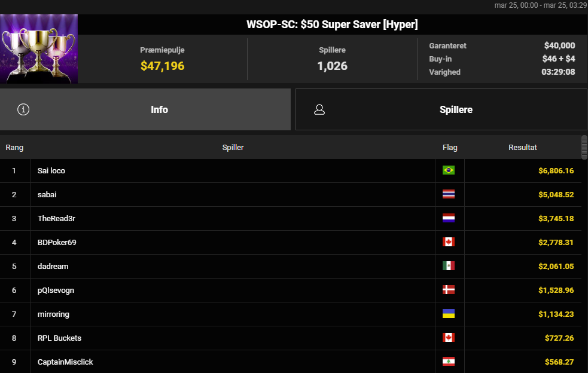Click Canada flag in BDPoker69 row
This screenshot has width=588, height=373.
(x=449, y=242)
